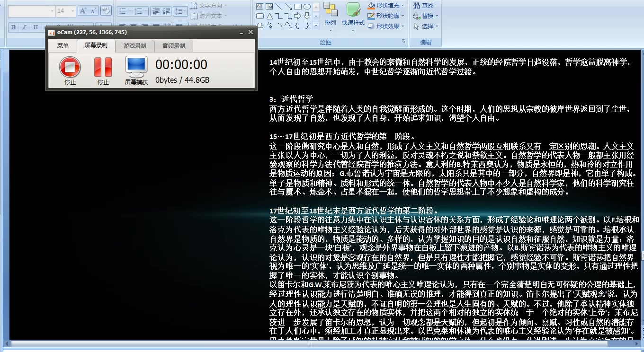Viewport: 644px width, 352px height.
Task: Pick the triangle shape from the gallery
Action: [x=269, y=16]
